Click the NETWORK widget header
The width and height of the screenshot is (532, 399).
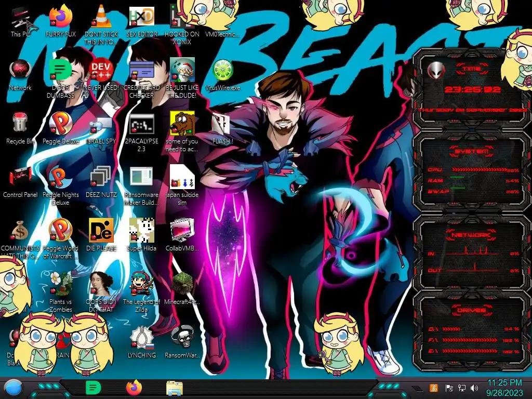472,234
